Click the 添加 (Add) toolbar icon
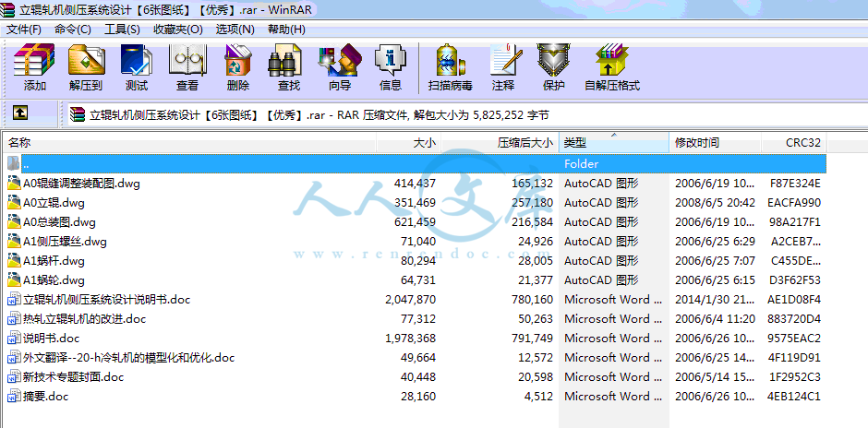The width and height of the screenshot is (868, 428). pos(34,60)
